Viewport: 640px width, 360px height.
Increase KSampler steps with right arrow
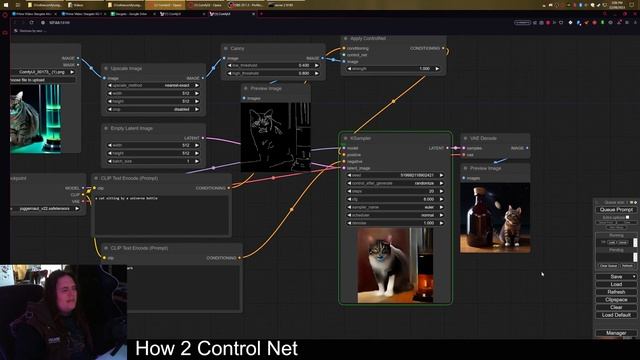point(441,191)
